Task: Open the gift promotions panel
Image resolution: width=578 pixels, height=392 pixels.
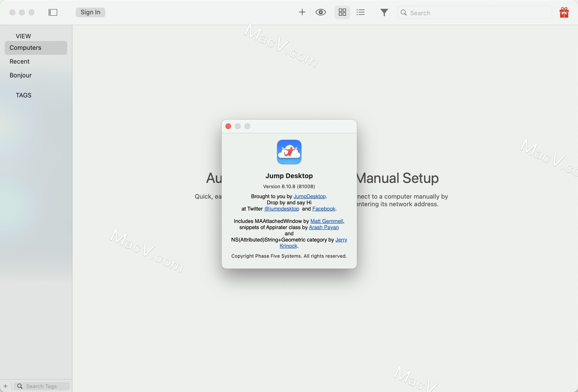Action: click(x=564, y=12)
